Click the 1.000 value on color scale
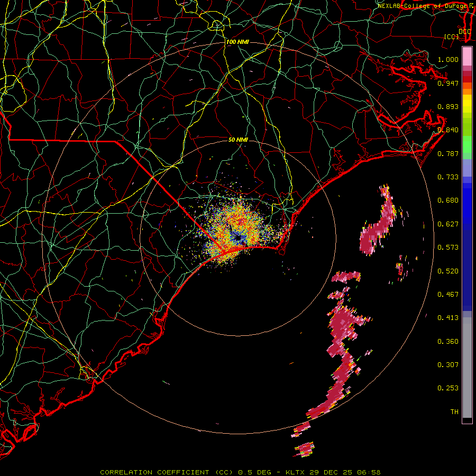 (x=448, y=59)
